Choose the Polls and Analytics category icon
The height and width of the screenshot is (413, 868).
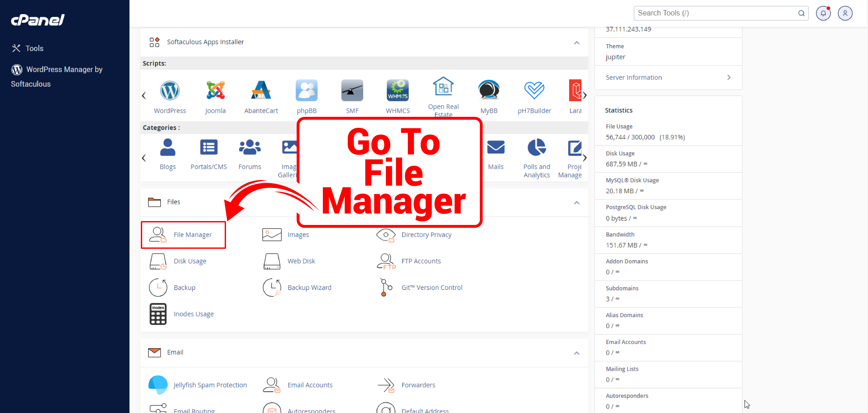click(x=536, y=147)
